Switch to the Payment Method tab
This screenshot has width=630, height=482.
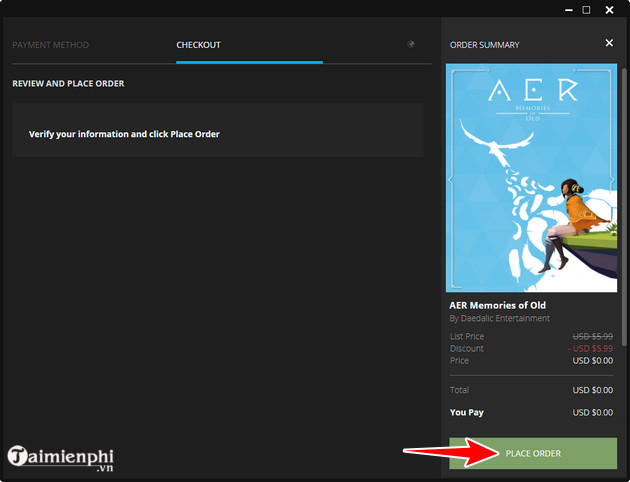pyautogui.click(x=51, y=45)
